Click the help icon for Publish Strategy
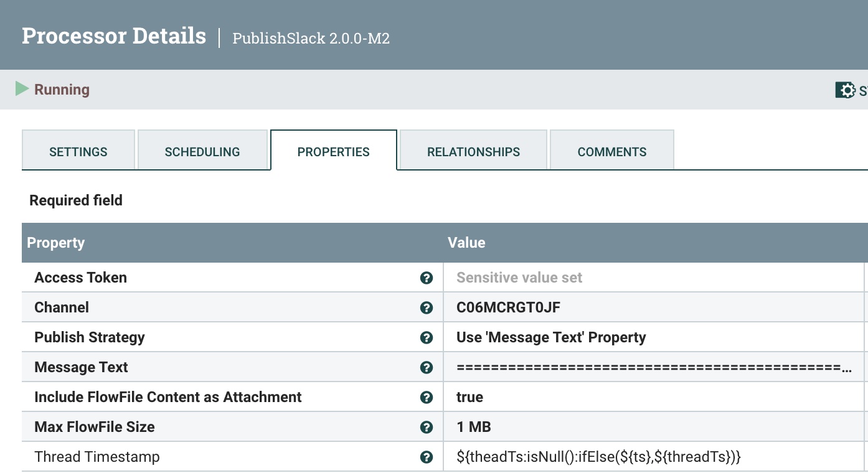Image resolution: width=868 pixels, height=473 pixels. click(427, 337)
